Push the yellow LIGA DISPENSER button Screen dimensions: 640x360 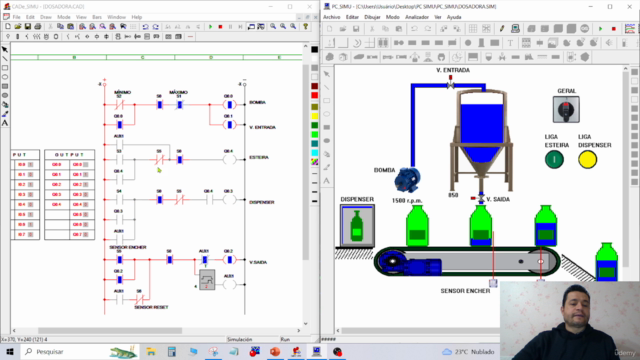587,159
